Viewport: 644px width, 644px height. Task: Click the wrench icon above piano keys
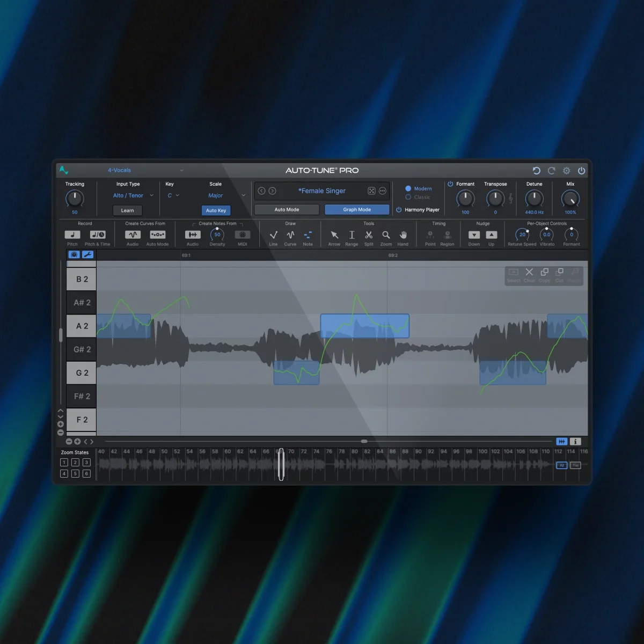87,254
